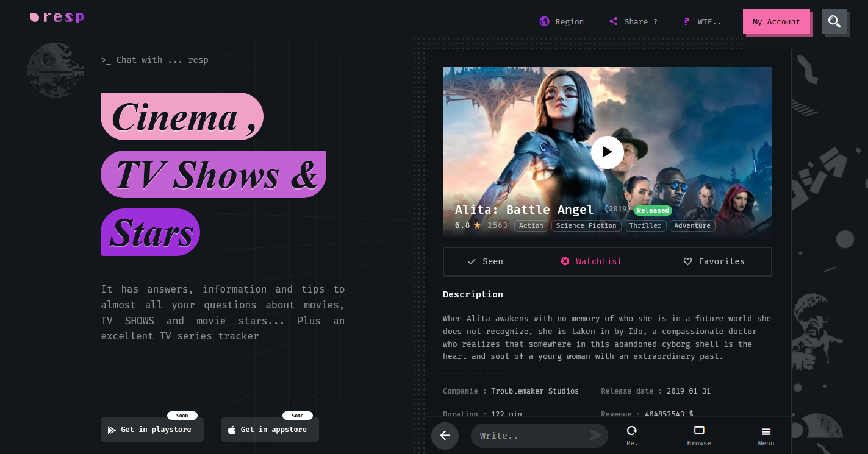Click the Soon badge above appstore
This screenshot has width=868, height=454.
[298, 416]
